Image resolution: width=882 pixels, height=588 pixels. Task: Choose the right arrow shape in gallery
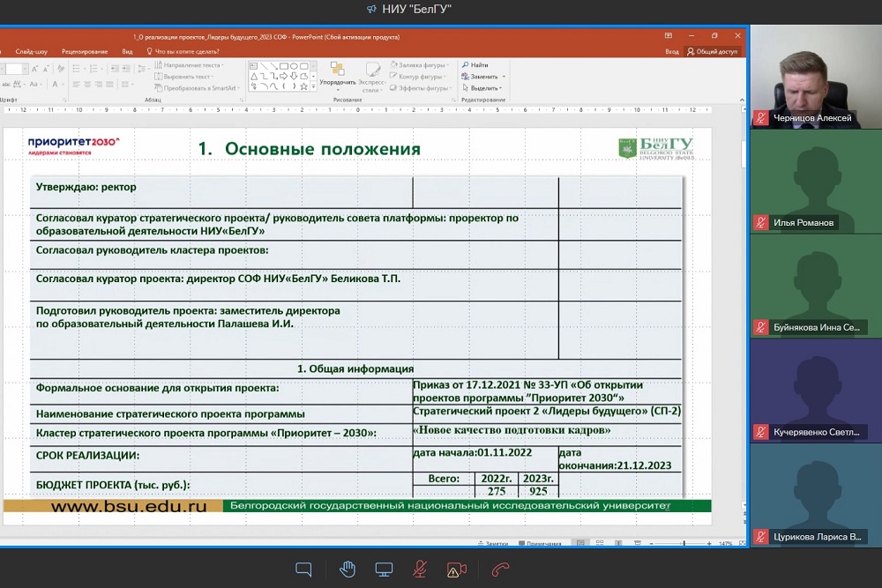point(284,77)
